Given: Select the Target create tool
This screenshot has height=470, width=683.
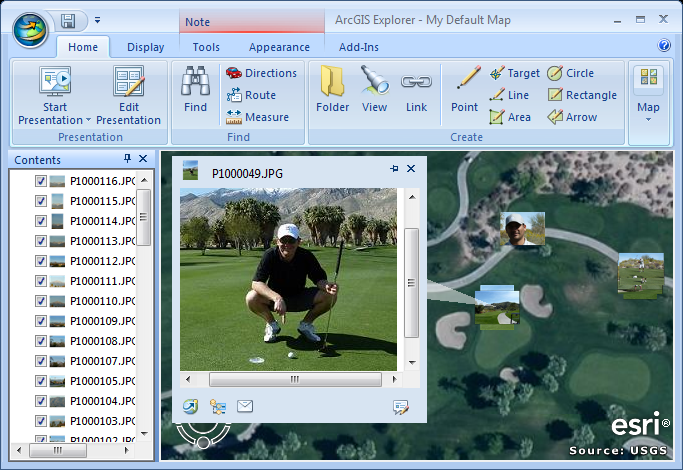Looking at the screenshot, I should click(514, 73).
